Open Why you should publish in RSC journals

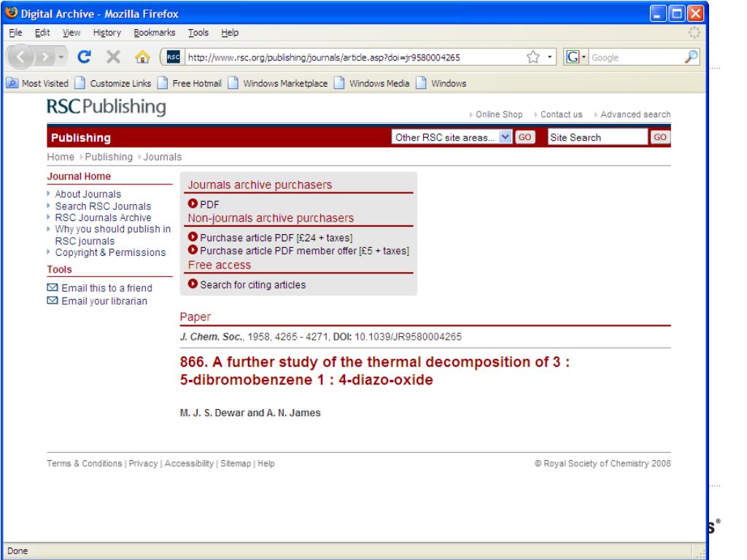coord(112,236)
